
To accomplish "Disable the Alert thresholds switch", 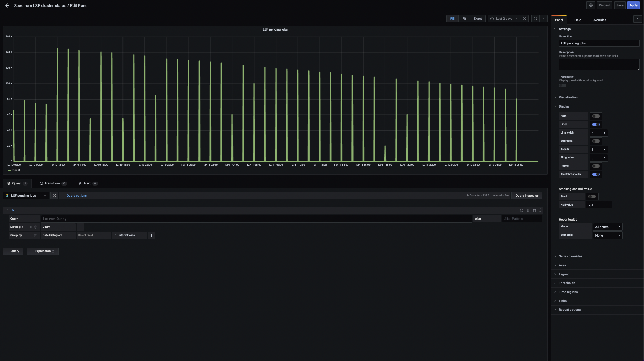I will [x=596, y=174].
